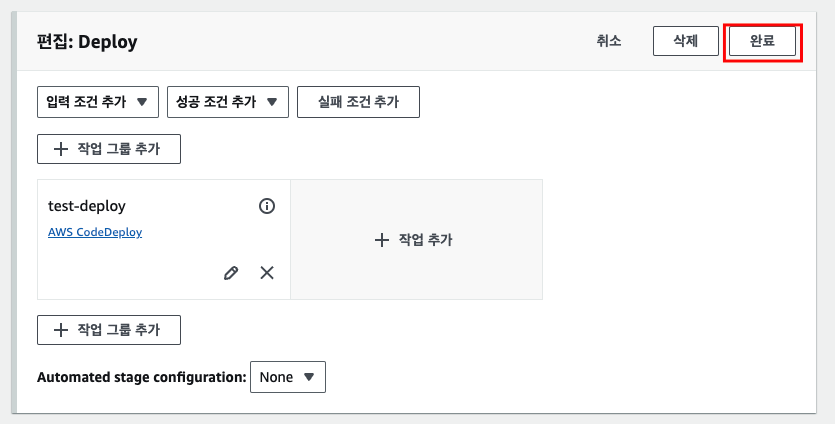Screen dimensions: 835x424
Task: Click the info icon on test-deploy card
Action: [x=267, y=206]
